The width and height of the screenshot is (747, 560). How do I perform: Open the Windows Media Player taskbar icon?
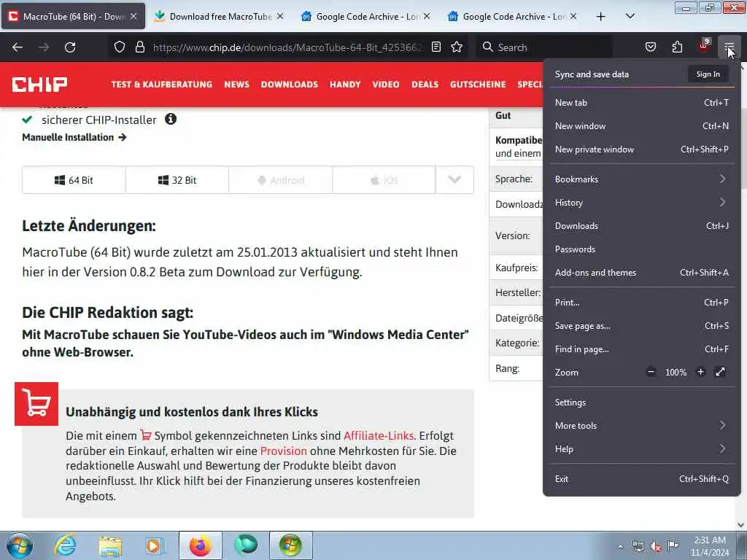tap(154, 545)
